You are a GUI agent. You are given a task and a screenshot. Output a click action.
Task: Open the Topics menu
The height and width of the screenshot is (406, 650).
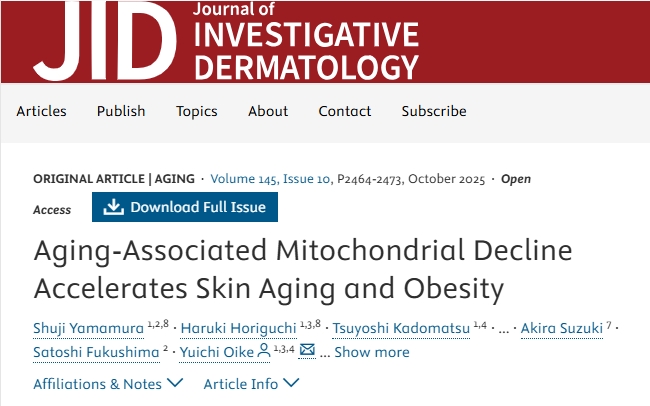click(197, 111)
